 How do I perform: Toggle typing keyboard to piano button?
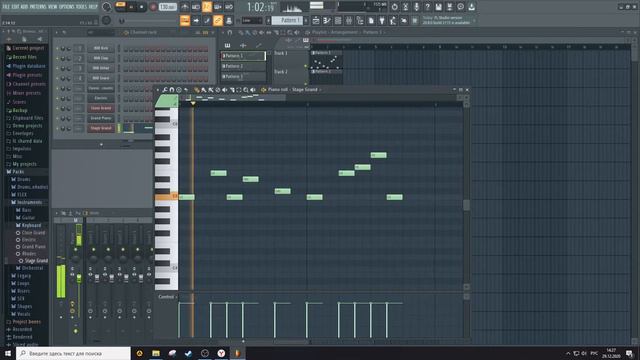[x=185, y=20]
